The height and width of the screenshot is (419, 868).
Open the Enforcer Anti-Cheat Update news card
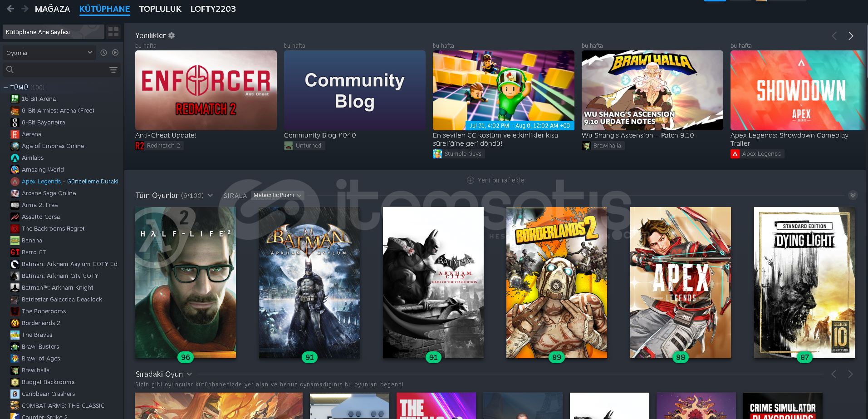coord(206,90)
